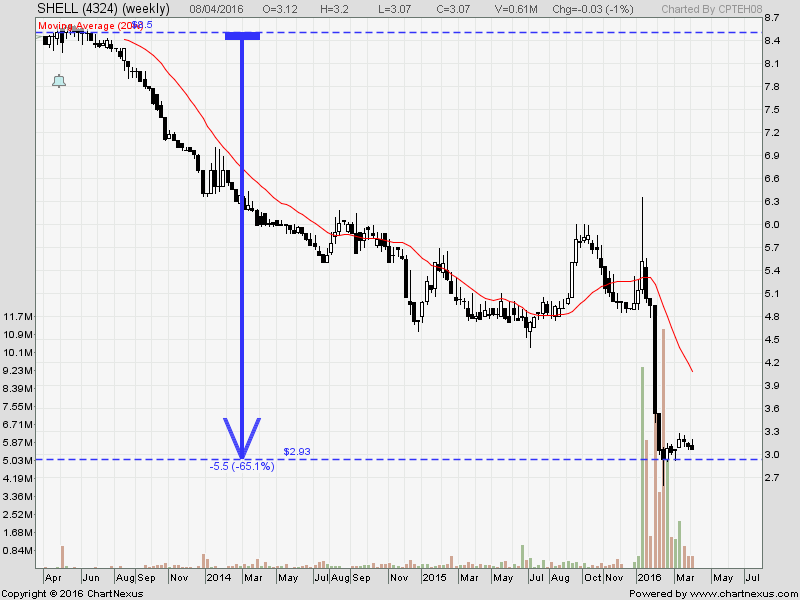This screenshot has width=800, height=600.
Task: Click the 5.4 price axis label
Action: (x=772, y=270)
